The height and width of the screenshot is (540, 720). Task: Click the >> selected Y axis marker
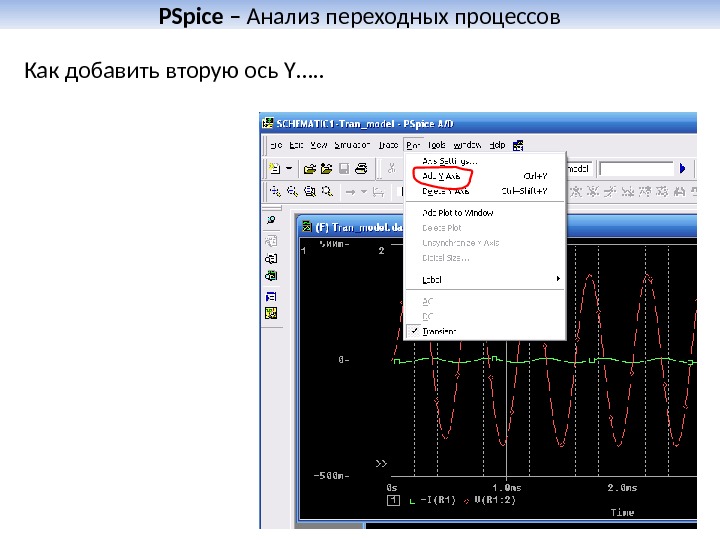(381, 464)
